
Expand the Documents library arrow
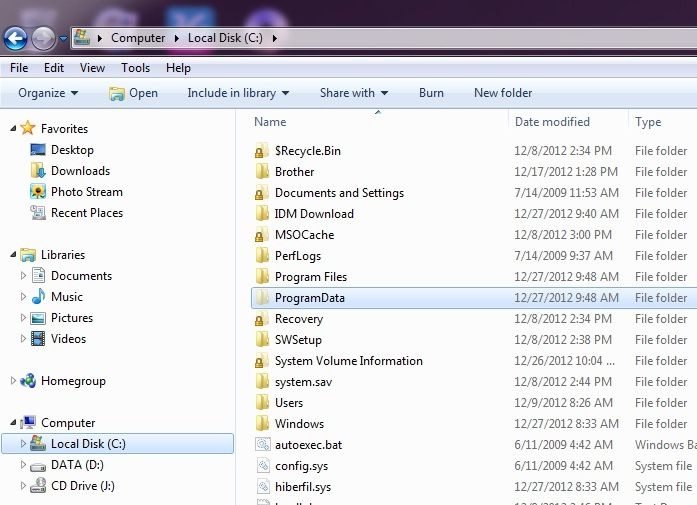tap(23, 276)
